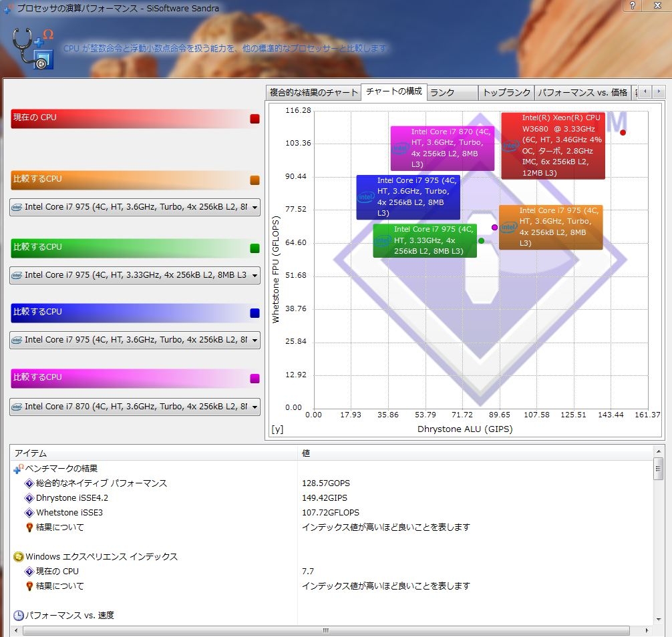Click lightbulb icon under Whetstone iSSE3 row
The image size is (672, 637).
tap(29, 527)
